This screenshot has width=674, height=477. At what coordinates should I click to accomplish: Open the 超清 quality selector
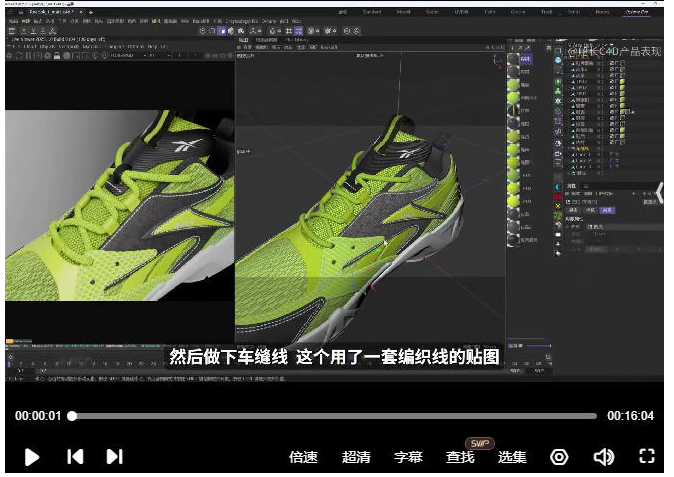[356, 457]
